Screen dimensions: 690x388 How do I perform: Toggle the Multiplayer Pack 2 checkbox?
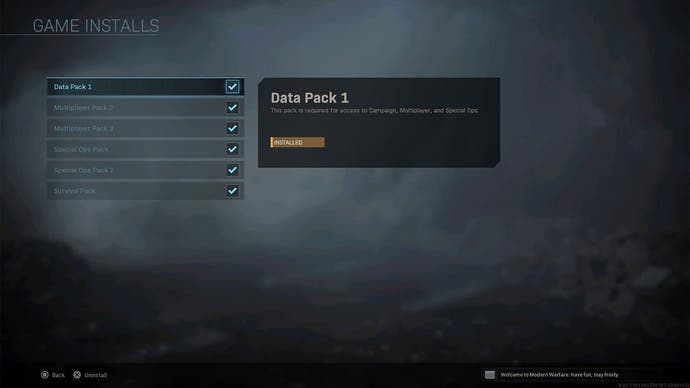click(x=232, y=107)
